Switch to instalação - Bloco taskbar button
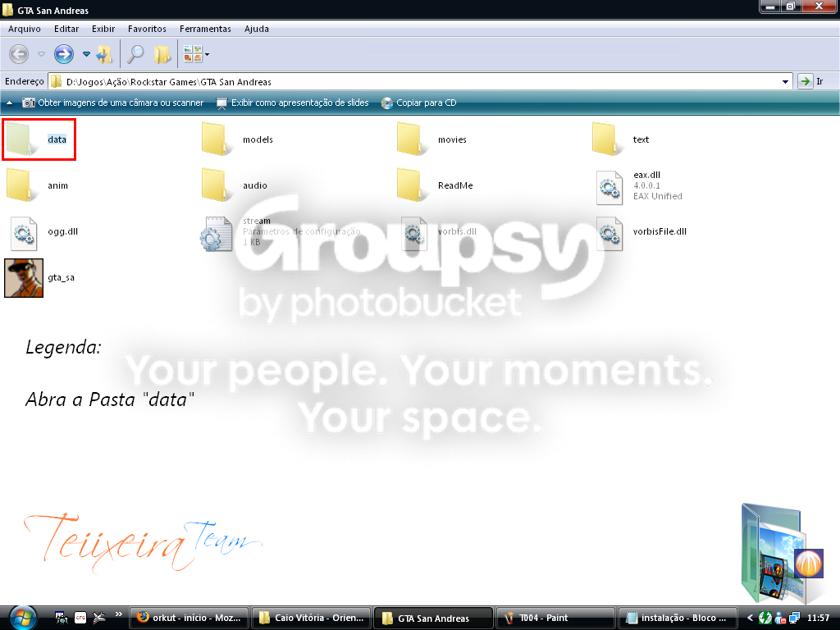 pos(678,619)
